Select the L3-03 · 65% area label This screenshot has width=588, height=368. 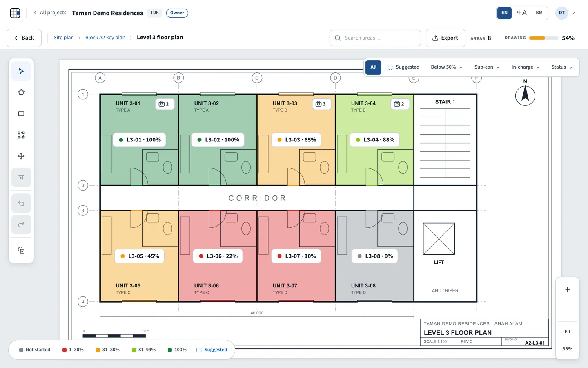click(296, 140)
